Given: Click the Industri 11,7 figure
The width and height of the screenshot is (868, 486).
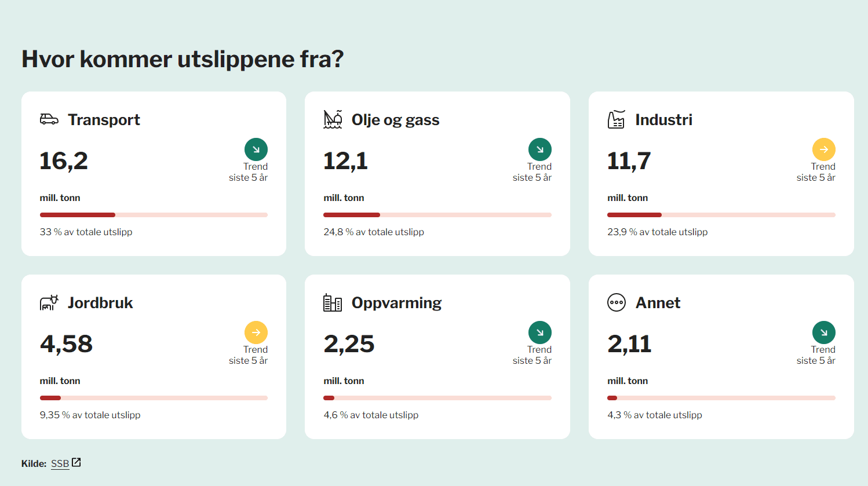Looking at the screenshot, I should click(x=629, y=161).
